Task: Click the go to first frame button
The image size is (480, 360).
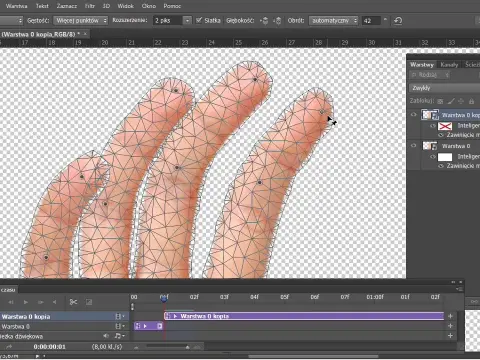Action: pos(11,302)
